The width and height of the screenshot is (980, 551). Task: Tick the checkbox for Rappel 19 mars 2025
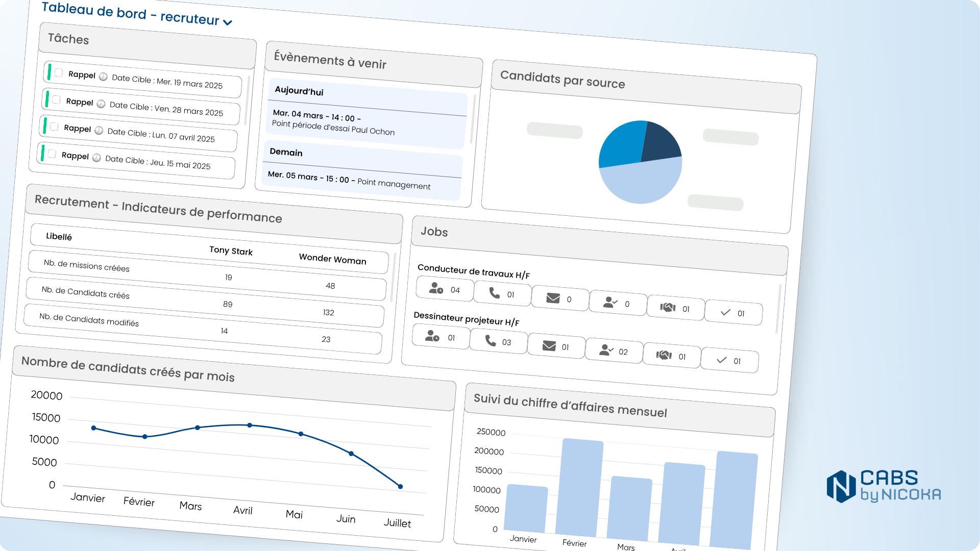pyautogui.click(x=59, y=73)
